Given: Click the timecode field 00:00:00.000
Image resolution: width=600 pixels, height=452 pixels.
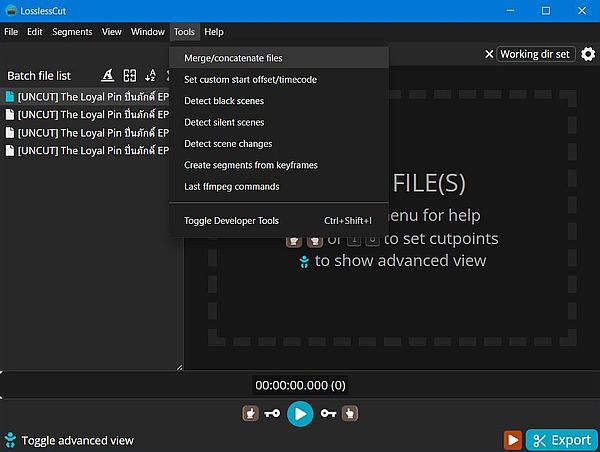Looking at the screenshot, I should (300, 385).
